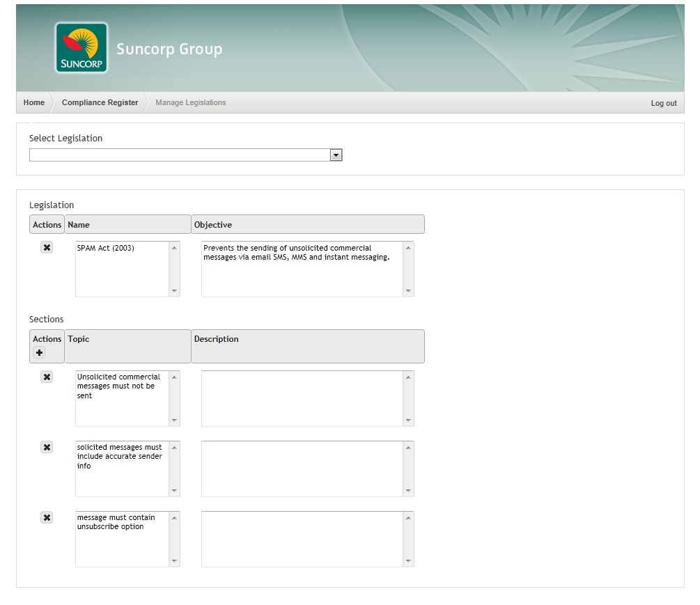Click the empty Description box for first section

[302, 398]
